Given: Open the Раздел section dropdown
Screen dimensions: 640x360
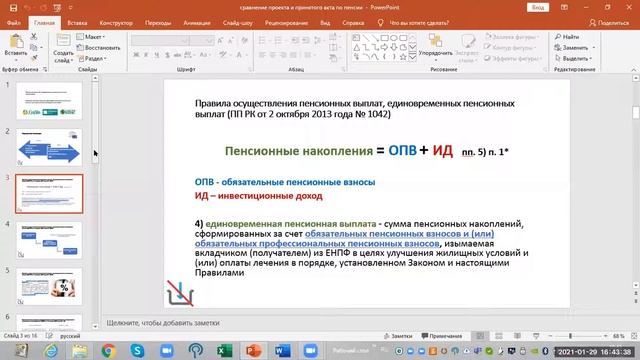Looking at the screenshot, I should point(92,58).
